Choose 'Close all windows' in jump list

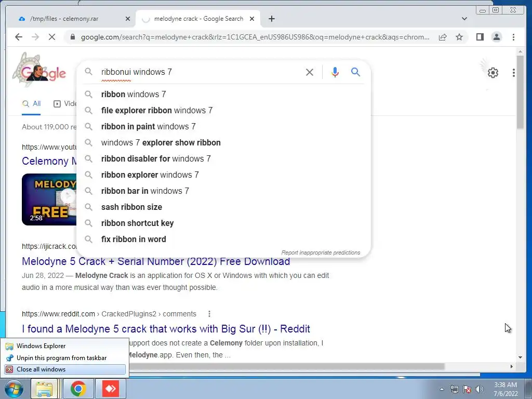[64, 369]
